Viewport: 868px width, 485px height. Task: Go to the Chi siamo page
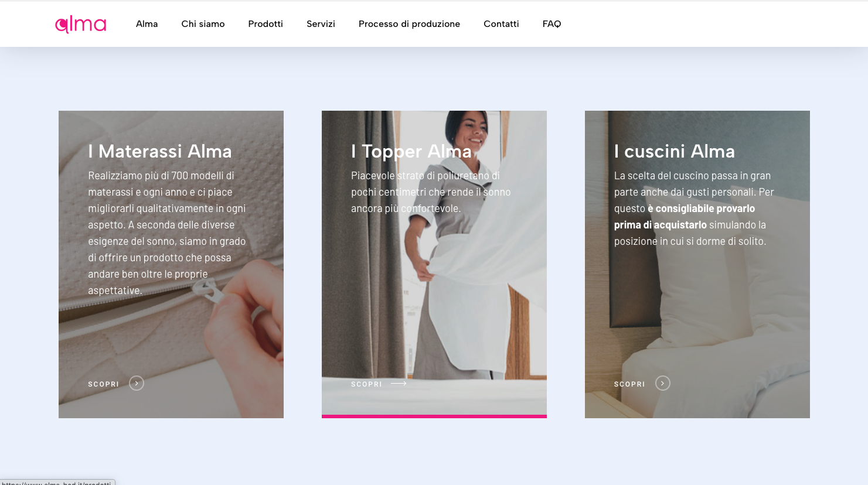coord(203,24)
